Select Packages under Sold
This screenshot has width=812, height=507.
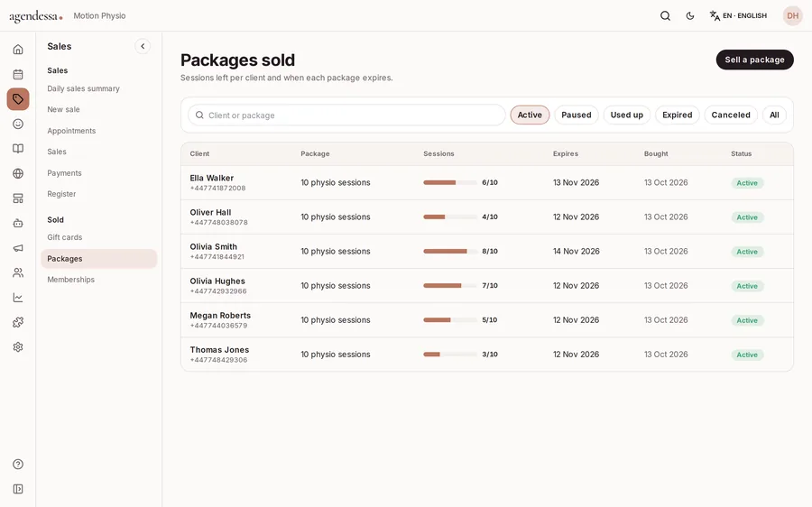[99, 258]
